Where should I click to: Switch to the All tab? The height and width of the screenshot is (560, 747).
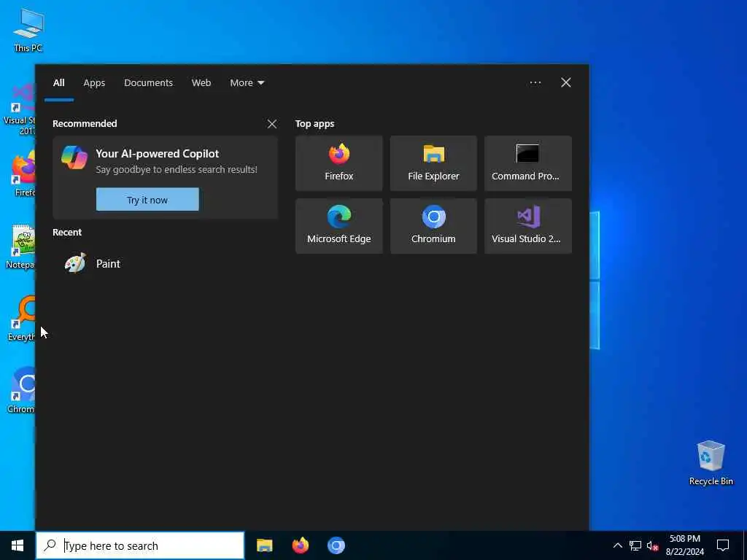[59, 83]
